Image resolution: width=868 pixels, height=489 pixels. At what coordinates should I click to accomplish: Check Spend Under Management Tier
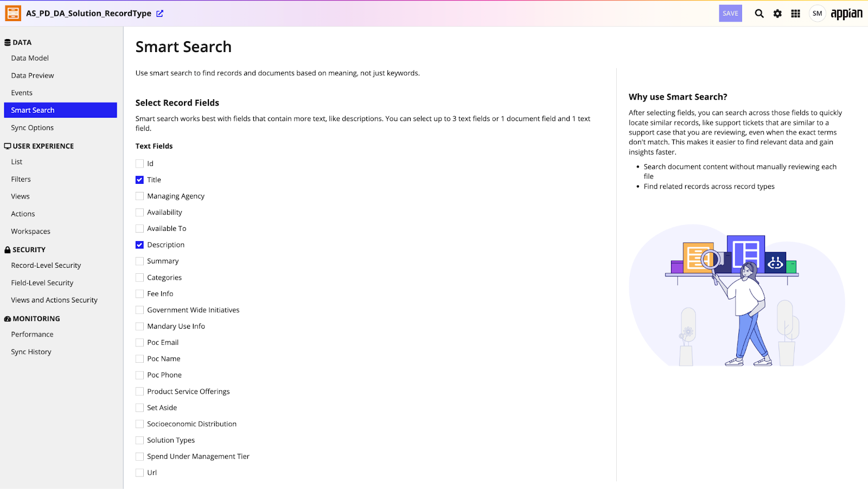click(x=139, y=456)
